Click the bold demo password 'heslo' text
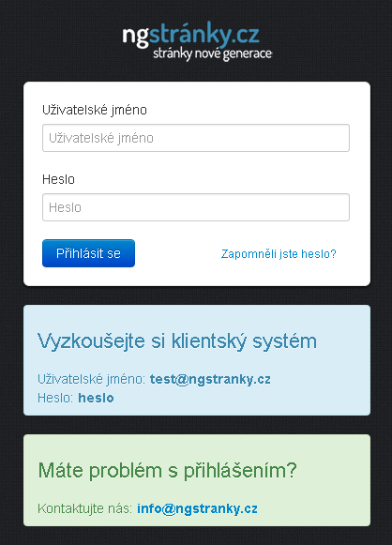 [96, 398]
